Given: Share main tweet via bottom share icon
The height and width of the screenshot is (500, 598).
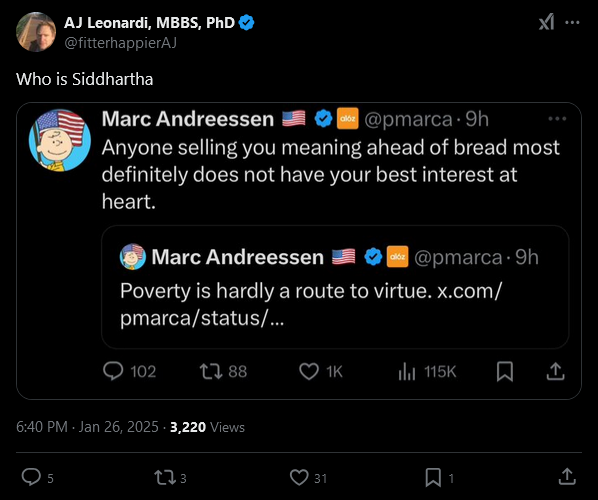Looking at the screenshot, I should point(567,477).
